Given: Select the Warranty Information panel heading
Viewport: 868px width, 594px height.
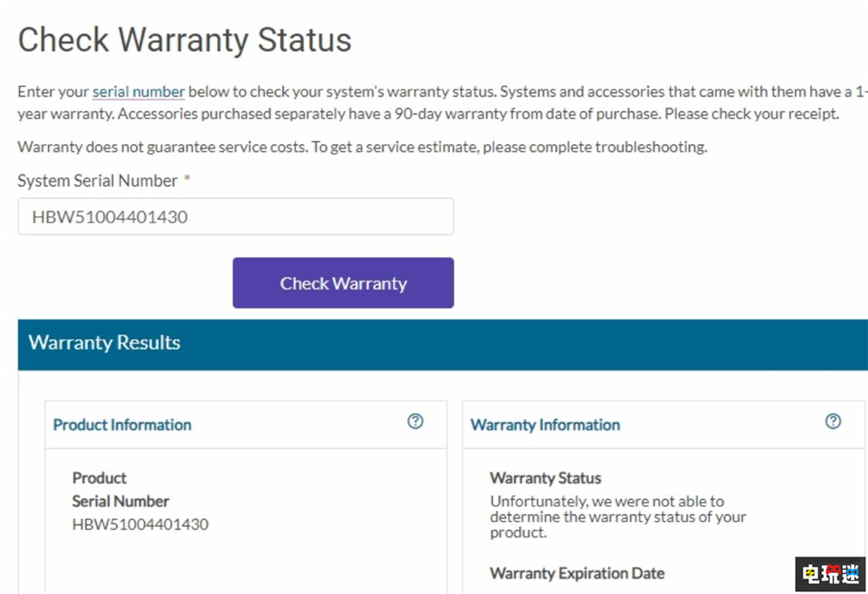Looking at the screenshot, I should (545, 425).
